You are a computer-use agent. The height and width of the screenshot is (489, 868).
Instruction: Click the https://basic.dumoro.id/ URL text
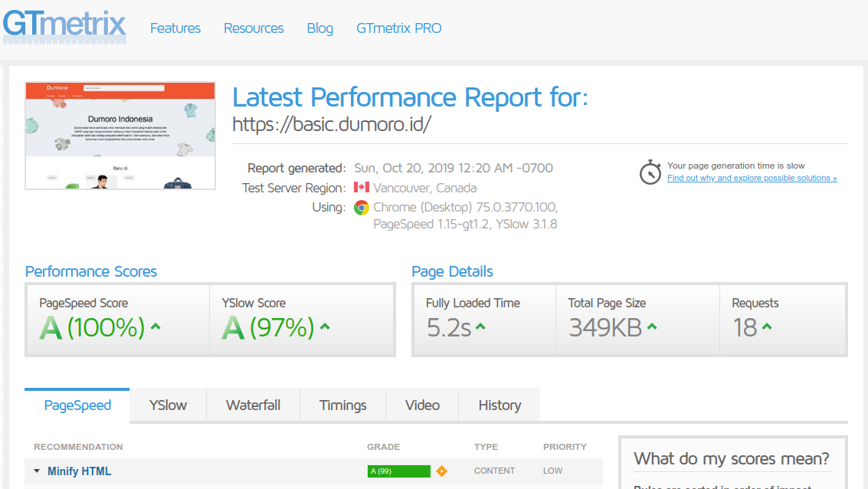tap(332, 124)
